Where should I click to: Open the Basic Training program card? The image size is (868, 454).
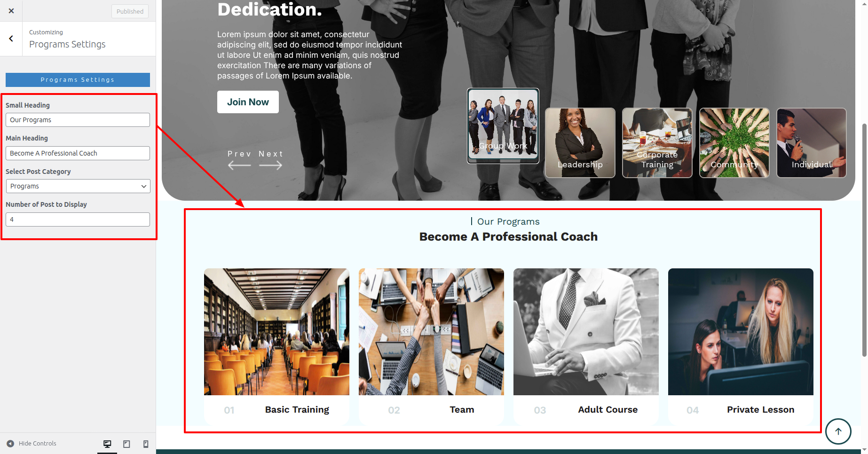(x=276, y=346)
